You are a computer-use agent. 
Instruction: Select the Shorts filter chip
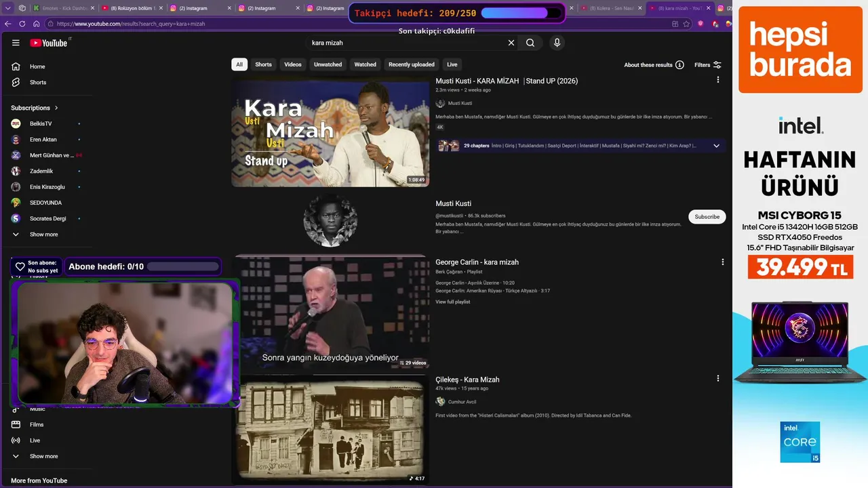pyautogui.click(x=263, y=64)
